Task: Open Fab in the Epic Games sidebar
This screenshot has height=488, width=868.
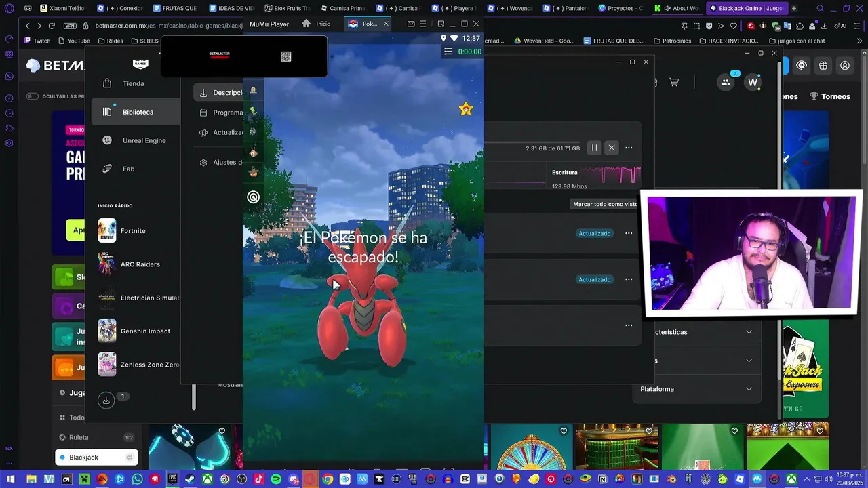Action: click(x=129, y=169)
